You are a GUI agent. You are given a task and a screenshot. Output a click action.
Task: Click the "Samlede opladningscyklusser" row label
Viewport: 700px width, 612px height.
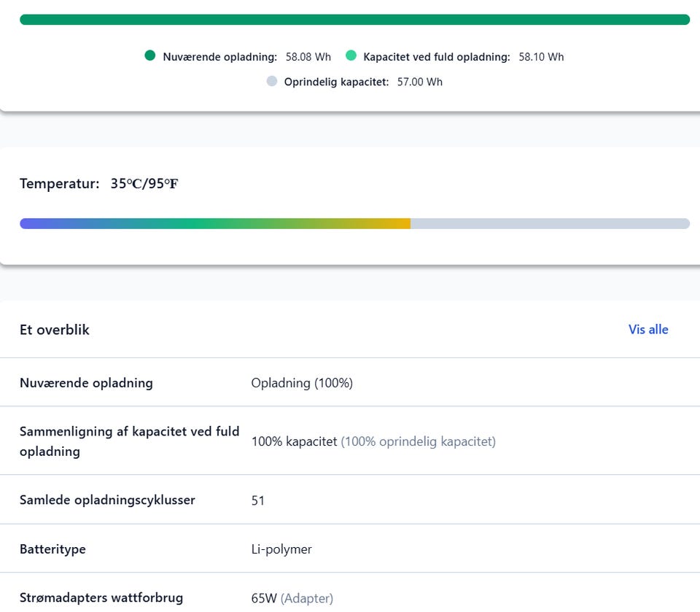[x=107, y=500]
